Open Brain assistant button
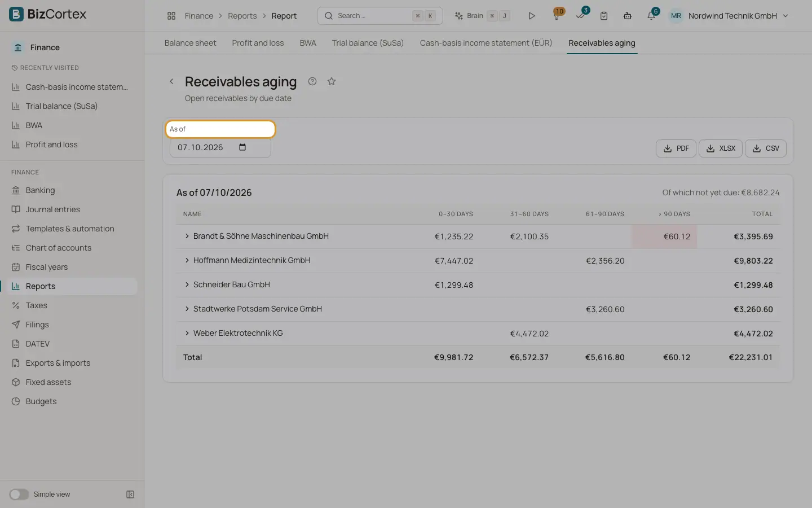This screenshot has width=812, height=508. 482,16
